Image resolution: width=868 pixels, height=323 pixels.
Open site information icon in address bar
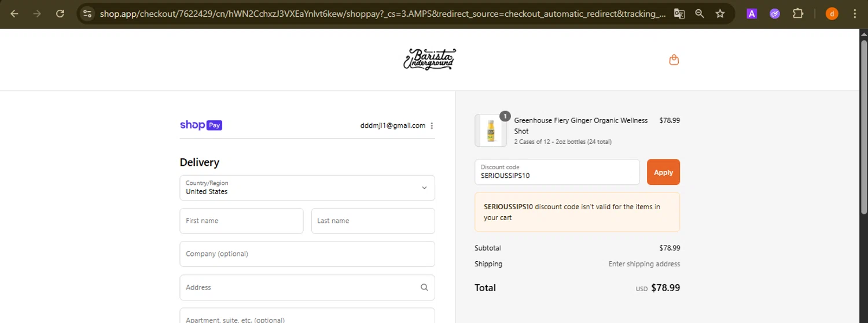point(87,13)
